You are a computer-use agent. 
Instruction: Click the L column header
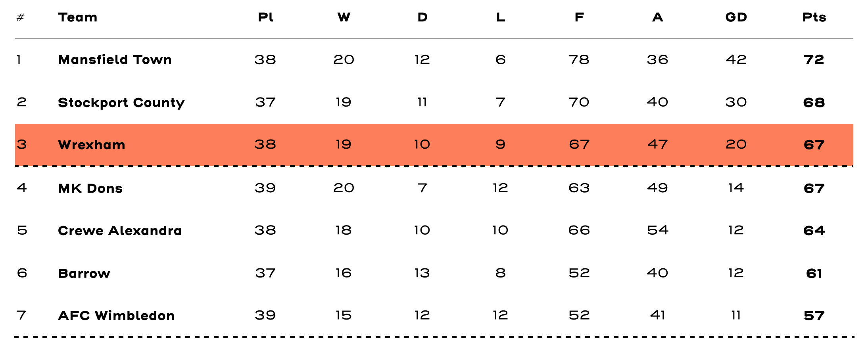501,17
